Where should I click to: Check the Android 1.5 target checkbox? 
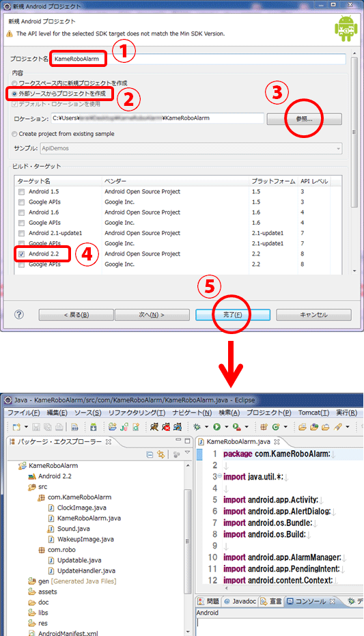pyautogui.click(x=21, y=192)
